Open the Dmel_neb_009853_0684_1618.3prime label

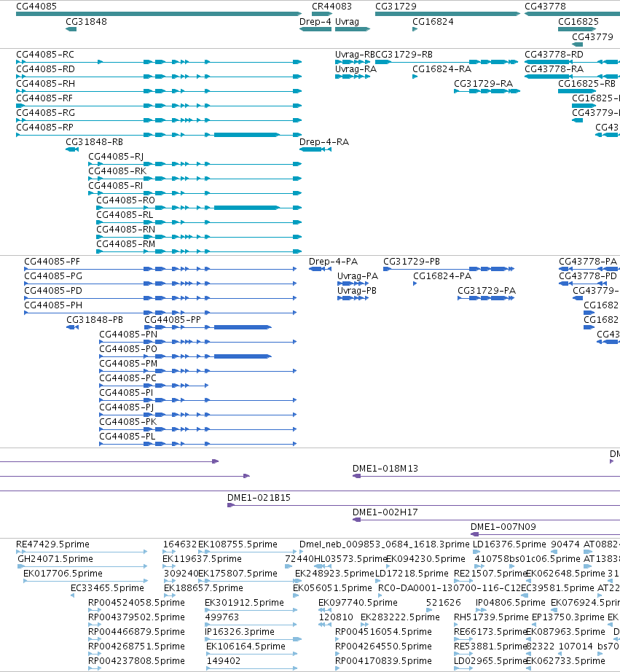[x=385, y=544]
